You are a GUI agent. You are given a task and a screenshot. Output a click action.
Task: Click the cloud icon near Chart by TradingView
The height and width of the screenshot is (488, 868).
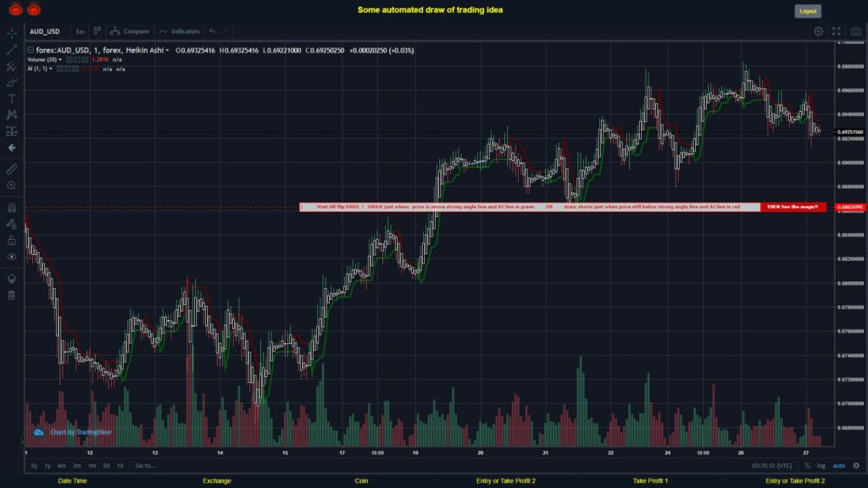pos(38,432)
